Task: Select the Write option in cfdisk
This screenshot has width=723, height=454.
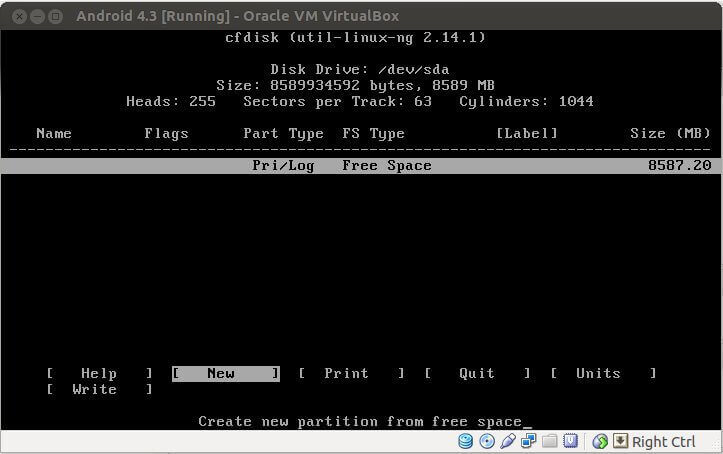Action: pos(99,389)
